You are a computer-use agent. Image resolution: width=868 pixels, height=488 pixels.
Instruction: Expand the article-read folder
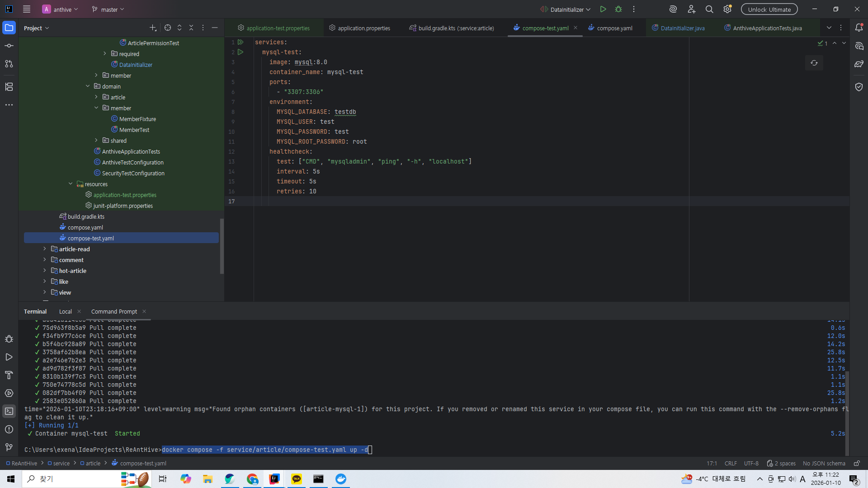pos(45,249)
